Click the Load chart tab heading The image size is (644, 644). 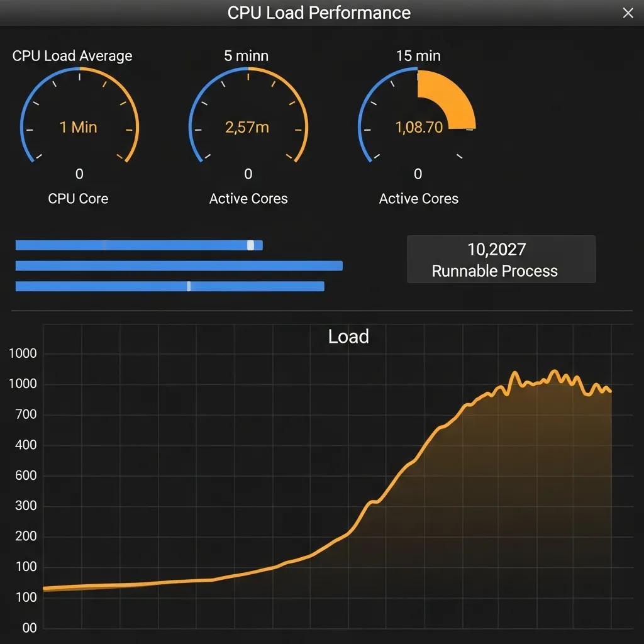348,336
